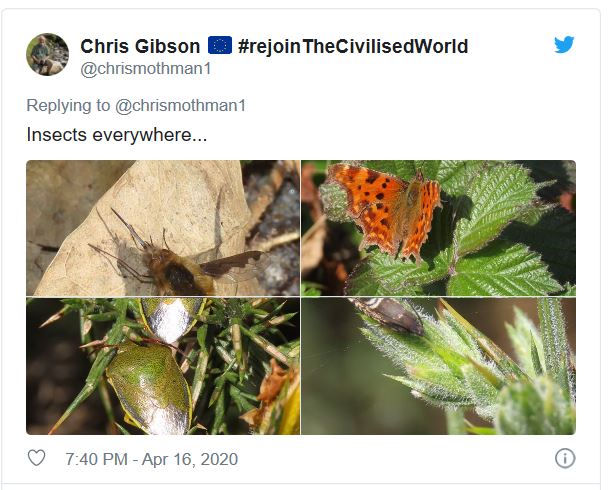This screenshot has height=490, width=611.
Task: View the photo of the hairy green plant buds
Action: (x=438, y=366)
